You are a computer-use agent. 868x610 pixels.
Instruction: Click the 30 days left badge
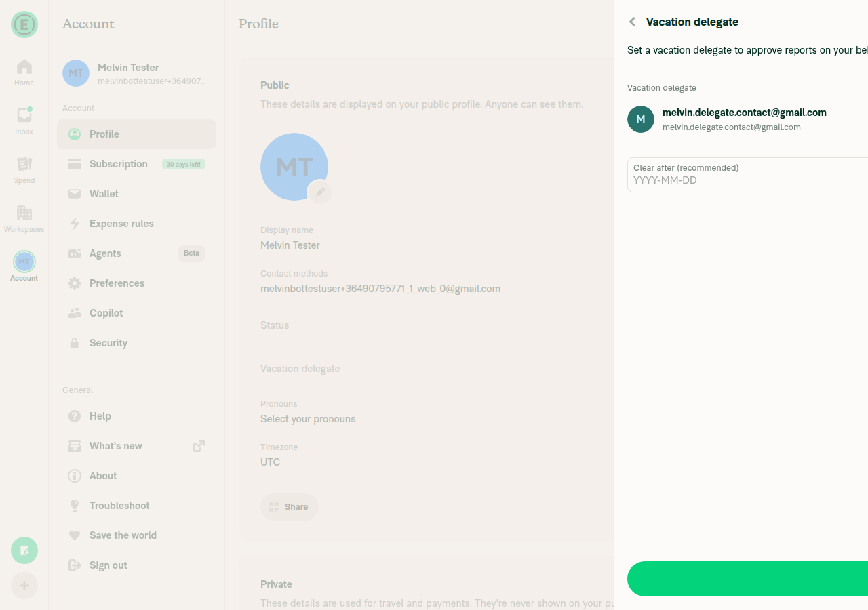point(184,164)
